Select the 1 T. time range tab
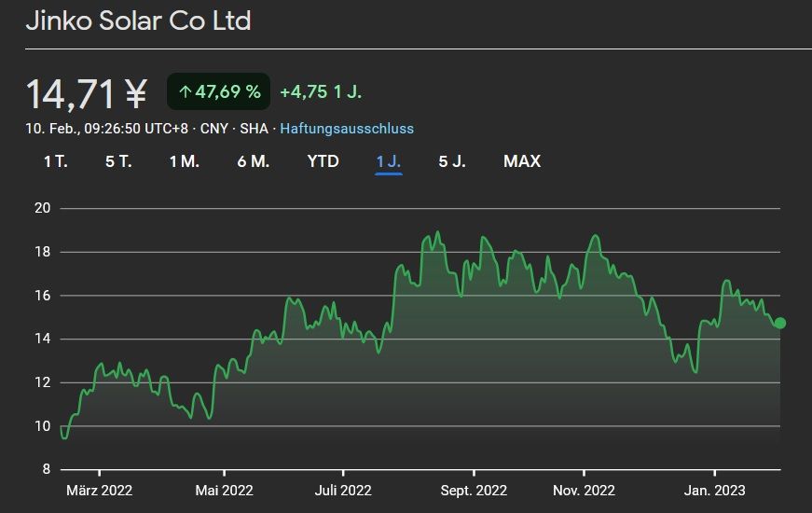The image size is (812, 513). [55, 161]
